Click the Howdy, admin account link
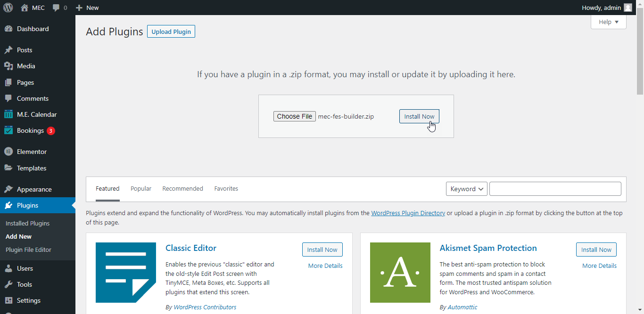 607,8
